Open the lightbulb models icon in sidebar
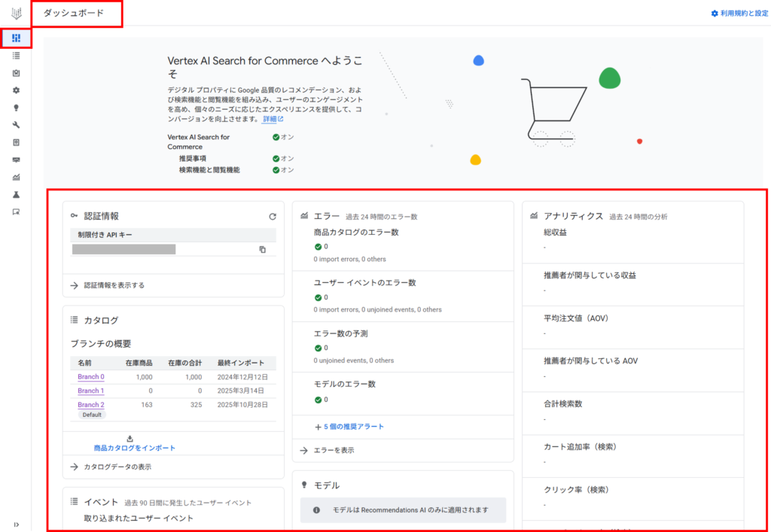Image resolution: width=771 pixels, height=532 pixels. coord(17,108)
